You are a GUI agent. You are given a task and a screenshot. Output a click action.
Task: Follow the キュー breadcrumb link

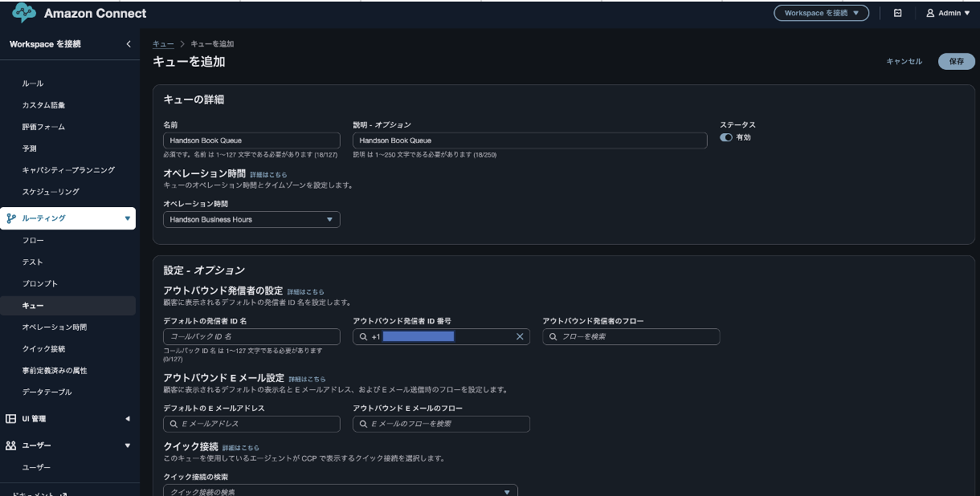(x=163, y=44)
